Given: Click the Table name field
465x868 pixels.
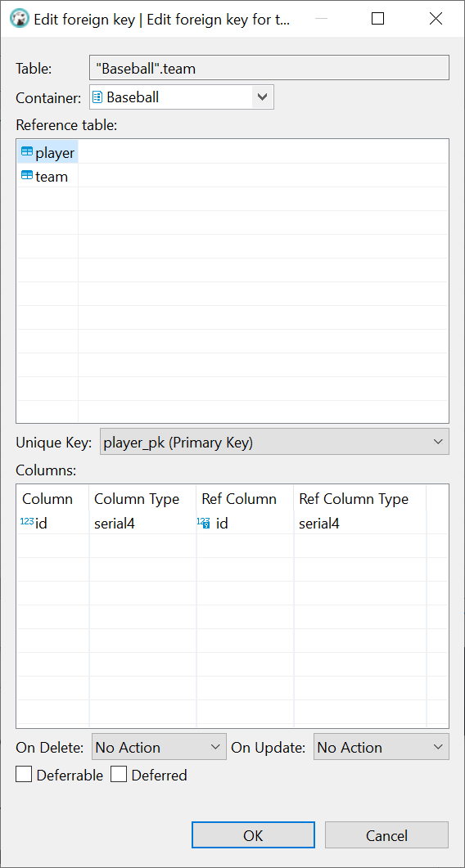Looking at the screenshot, I should (269, 69).
